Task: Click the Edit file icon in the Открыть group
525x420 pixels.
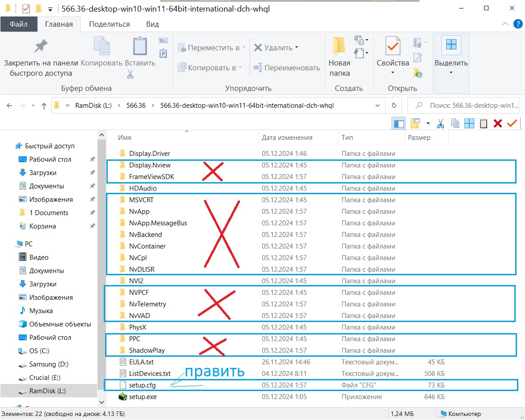Action: (x=418, y=58)
